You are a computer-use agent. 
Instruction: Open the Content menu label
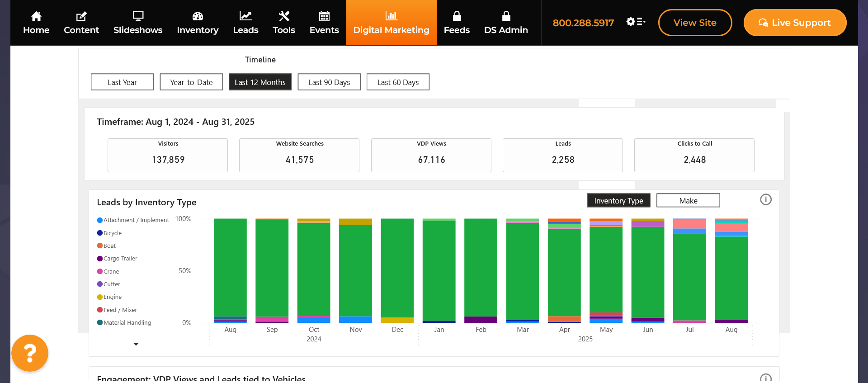point(81,30)
